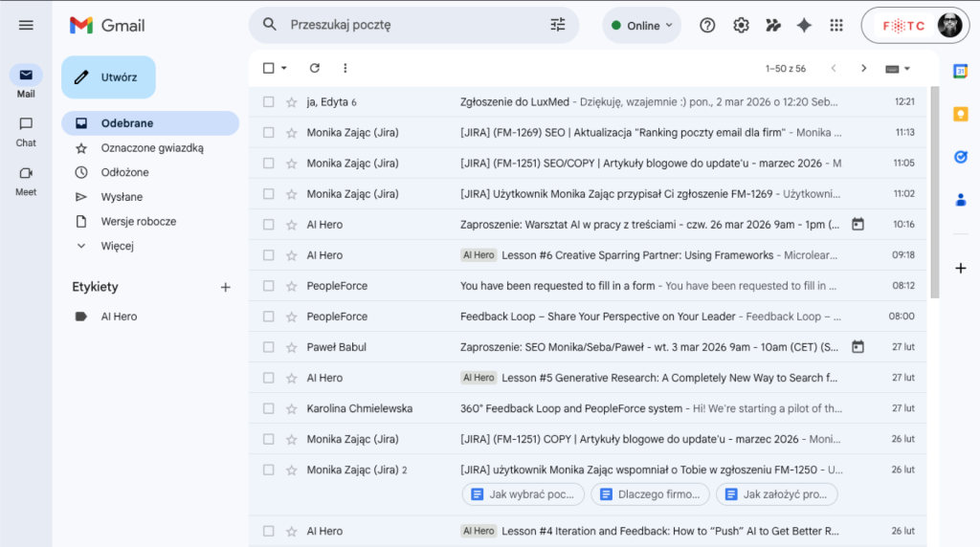Open the 'Jak wybrać poc...' attachment chip

(x=523, y=494)
